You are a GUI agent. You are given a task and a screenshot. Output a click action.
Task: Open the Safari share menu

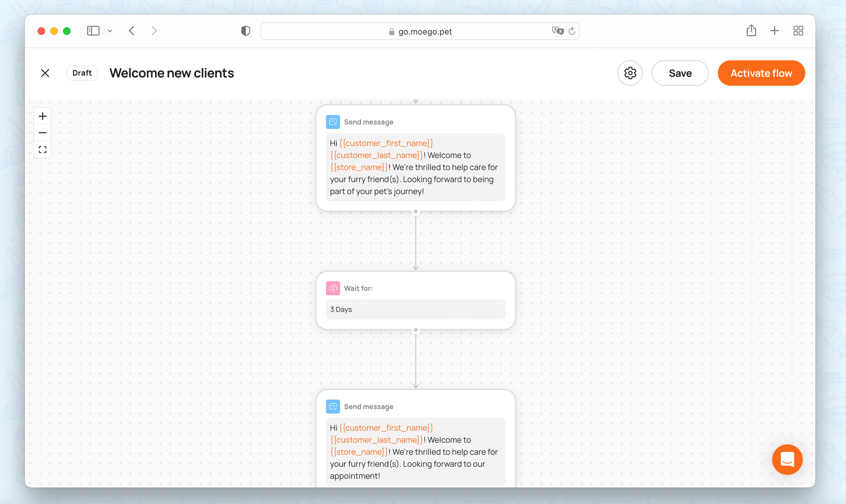point(751,31)
